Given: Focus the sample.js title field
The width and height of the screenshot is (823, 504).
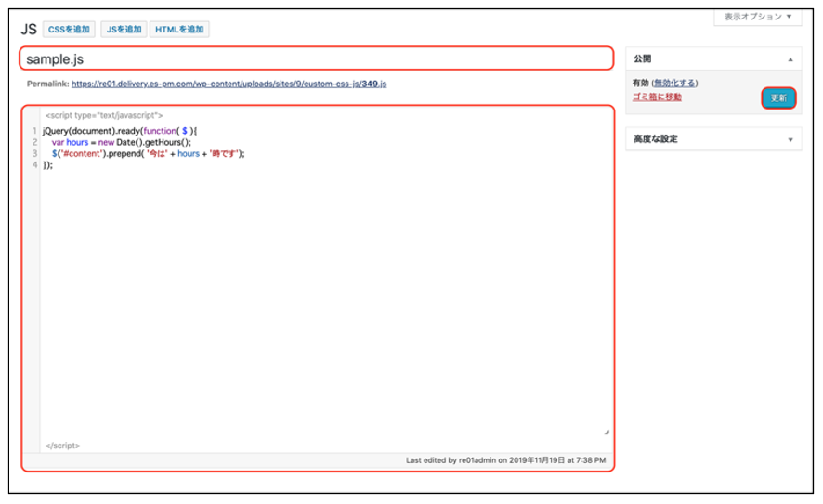Looking at the screenshot, I should (316, 58).
